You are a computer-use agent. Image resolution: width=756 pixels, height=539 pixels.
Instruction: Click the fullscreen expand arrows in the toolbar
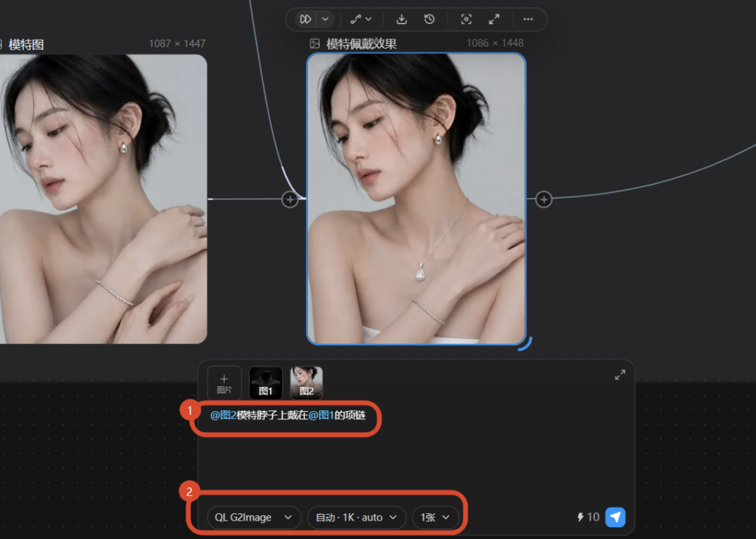[494, 19]
